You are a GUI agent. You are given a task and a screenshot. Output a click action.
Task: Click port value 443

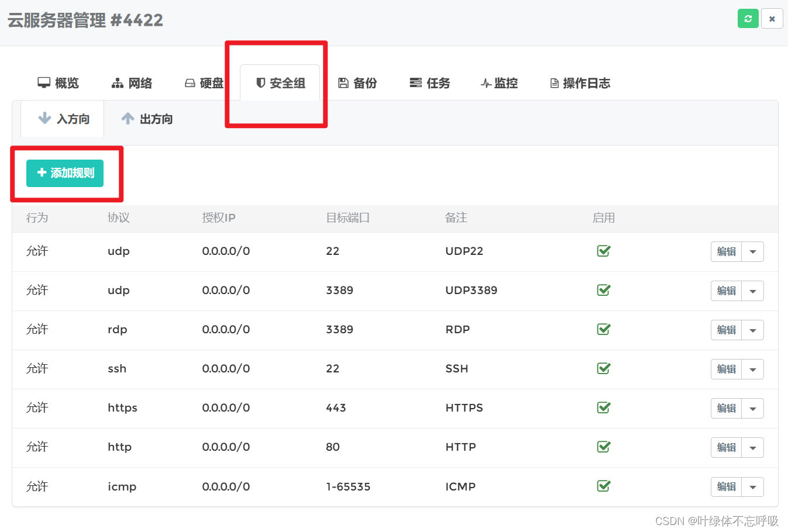[x=336, y=407]
